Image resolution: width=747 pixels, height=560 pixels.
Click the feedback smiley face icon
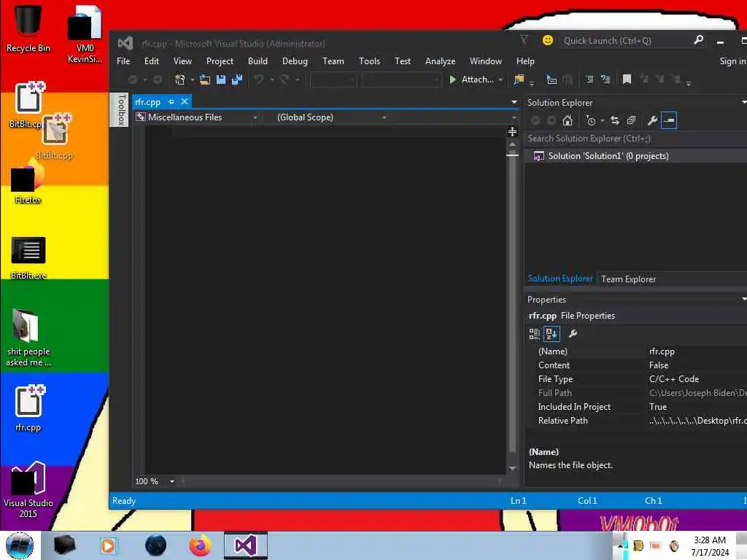click(x=548, y=41)
